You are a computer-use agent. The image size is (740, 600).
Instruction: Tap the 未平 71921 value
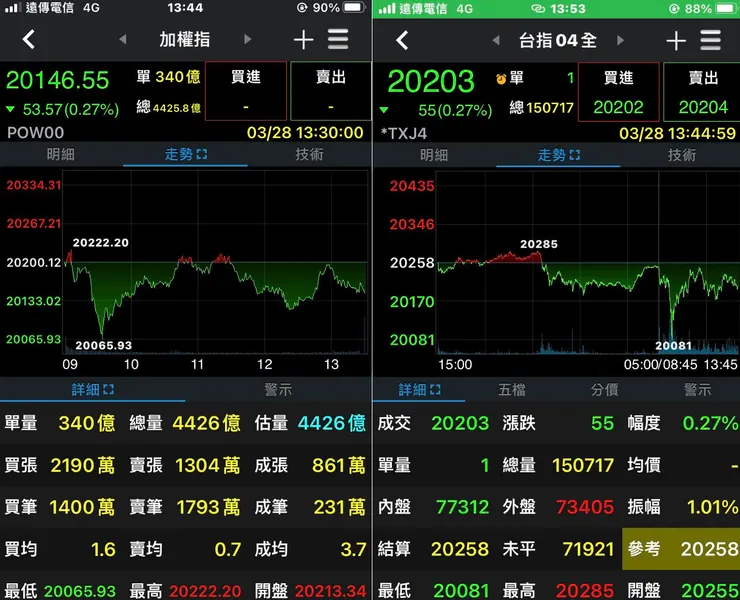[x=588, y=549]
